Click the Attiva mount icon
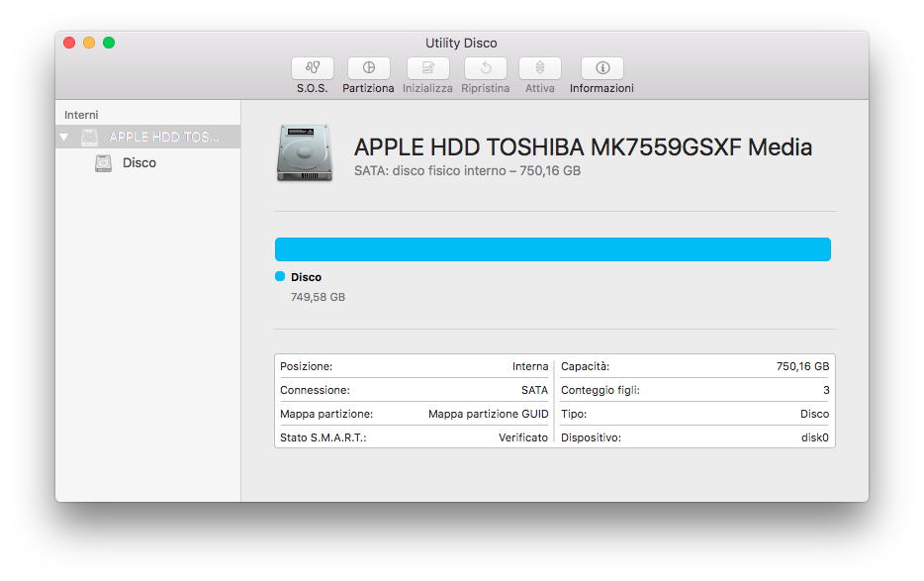 (539, 68)
